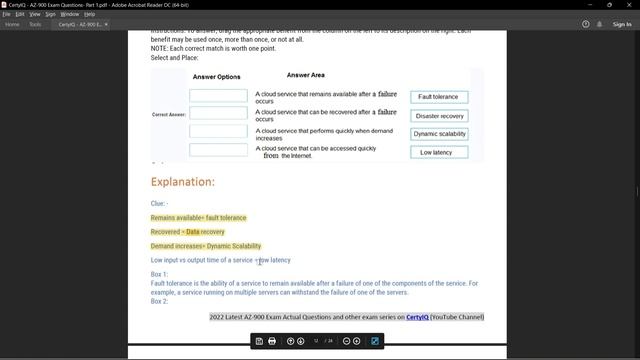
Task: Zoom in using the plus icon
Action: tap(356, 341)
